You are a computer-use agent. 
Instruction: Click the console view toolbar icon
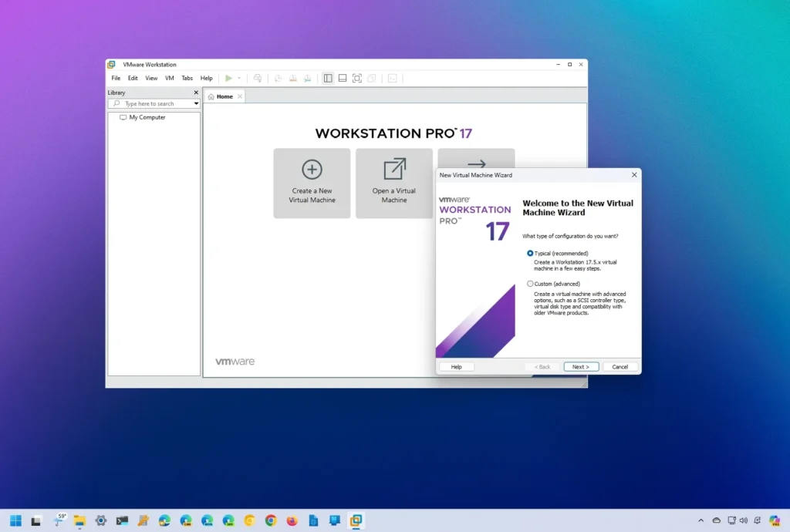(x=393, y=78)
